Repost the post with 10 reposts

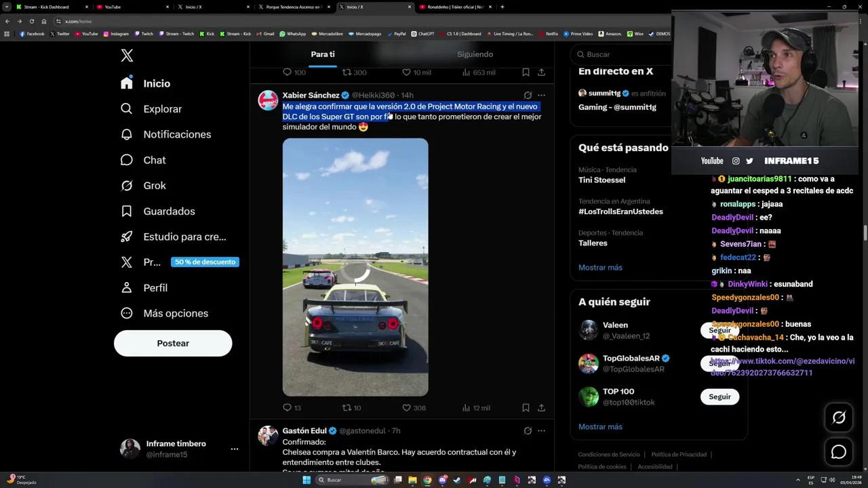pos(351,407)
